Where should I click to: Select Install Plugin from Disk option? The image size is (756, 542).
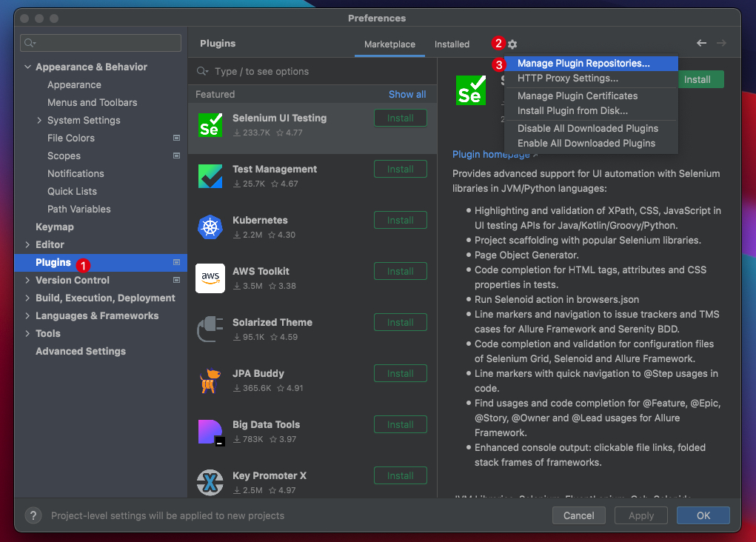tap(572, 111)
